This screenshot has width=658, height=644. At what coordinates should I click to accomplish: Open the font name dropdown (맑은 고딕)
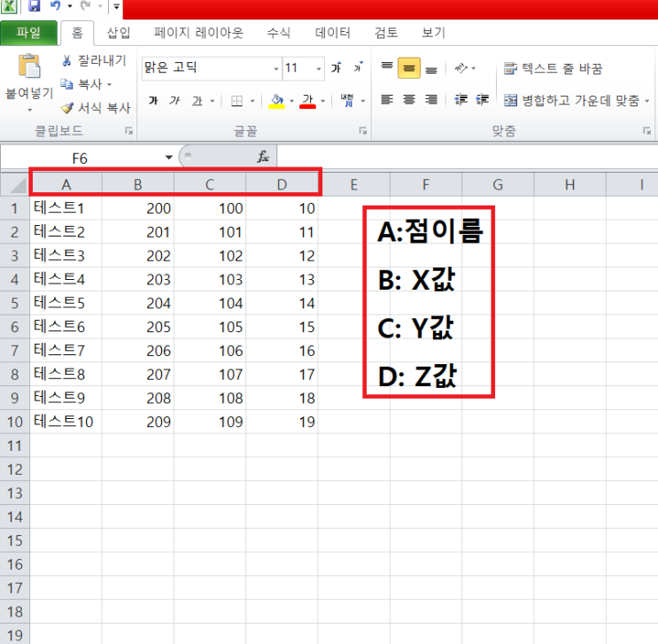pyautogui.click(x=275, y=68)
